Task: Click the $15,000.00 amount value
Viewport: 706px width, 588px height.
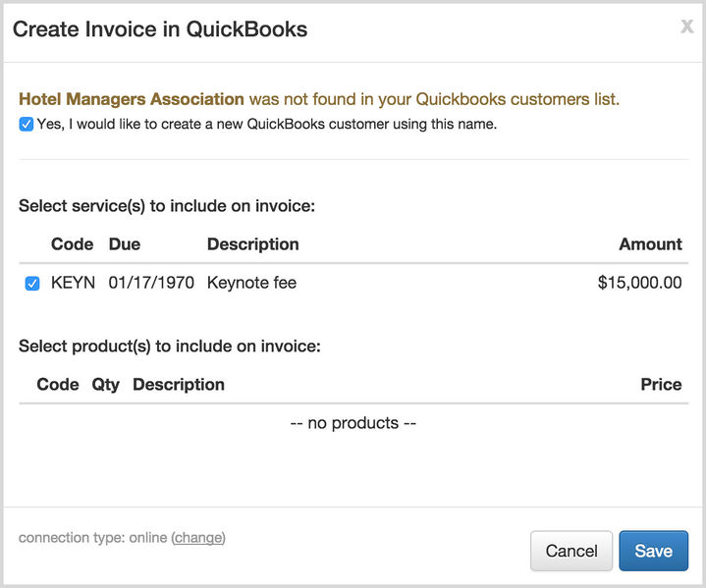Action: [x=639, y=283]
